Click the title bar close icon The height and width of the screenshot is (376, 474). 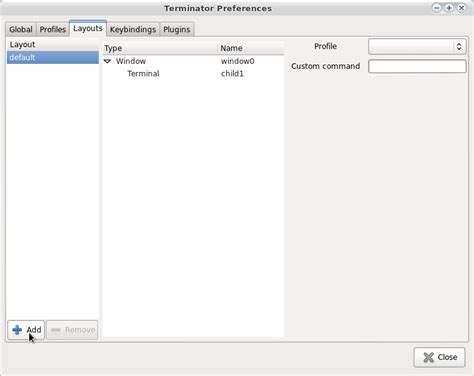click(461, 8)
